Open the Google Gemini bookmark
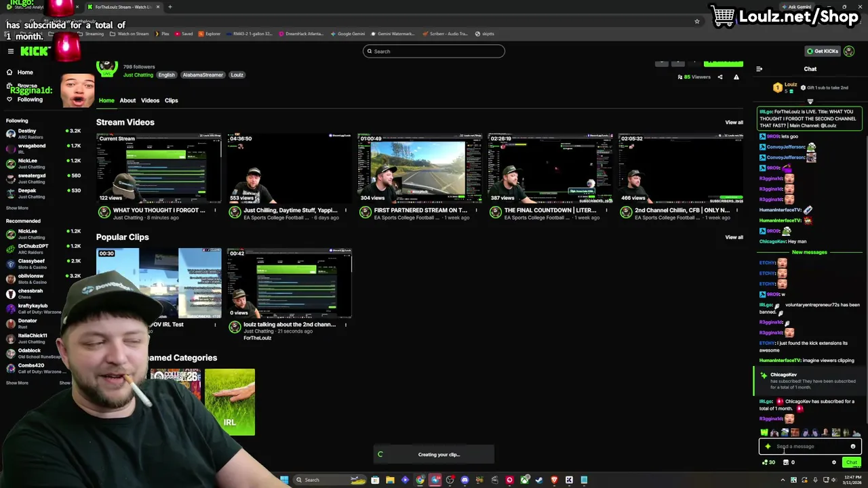868x488 pixels. 347,34
